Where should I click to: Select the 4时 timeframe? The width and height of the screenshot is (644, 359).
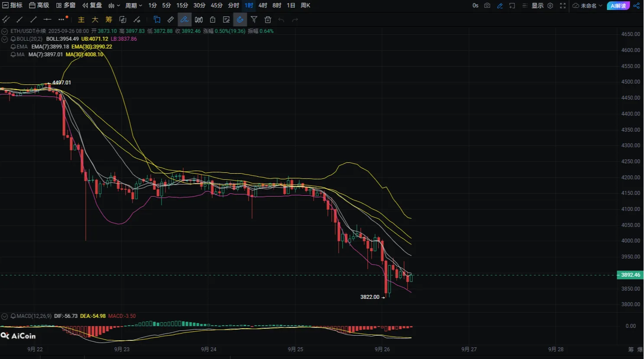[263, 6]
